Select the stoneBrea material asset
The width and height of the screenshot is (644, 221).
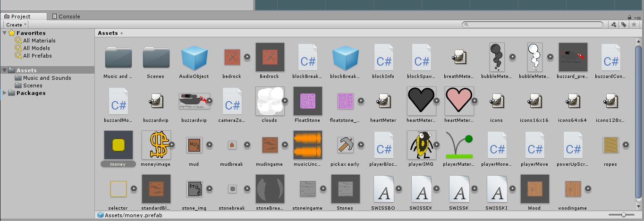[x=270, y=189]
